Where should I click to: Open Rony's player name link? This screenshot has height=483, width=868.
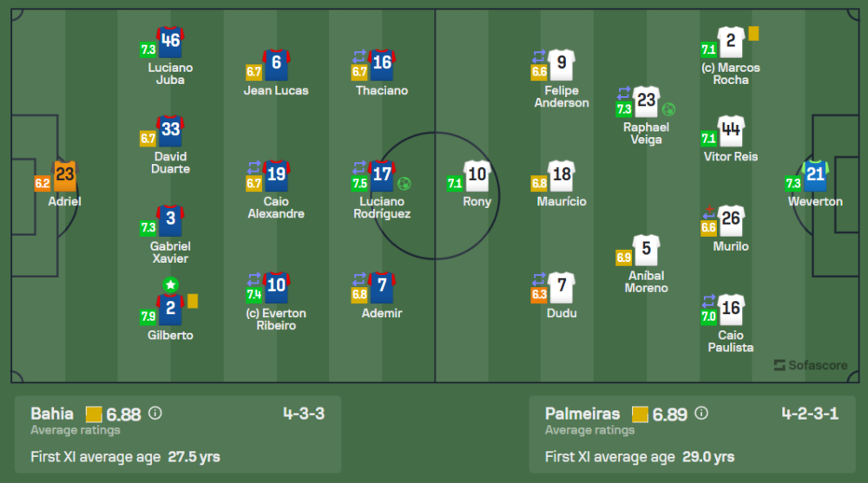click(x=477, y=201)
